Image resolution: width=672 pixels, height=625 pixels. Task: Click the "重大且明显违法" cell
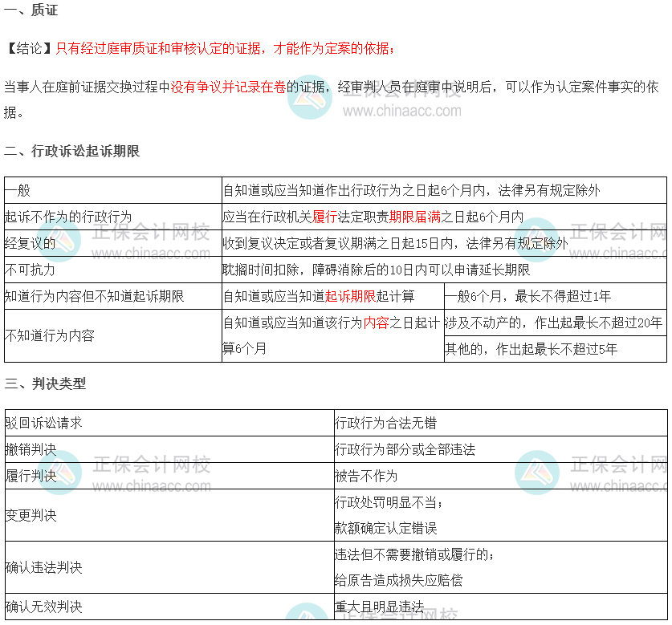[379, 607]
